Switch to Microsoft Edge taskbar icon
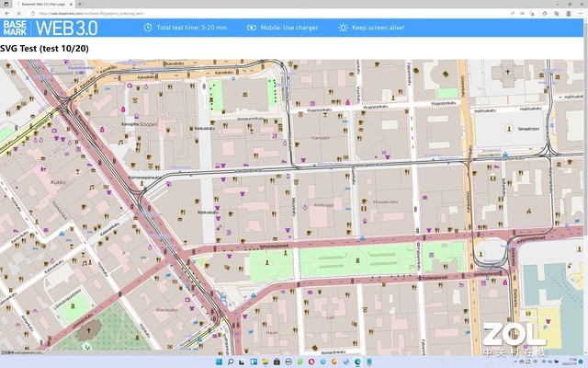 [x=357, y=362]
